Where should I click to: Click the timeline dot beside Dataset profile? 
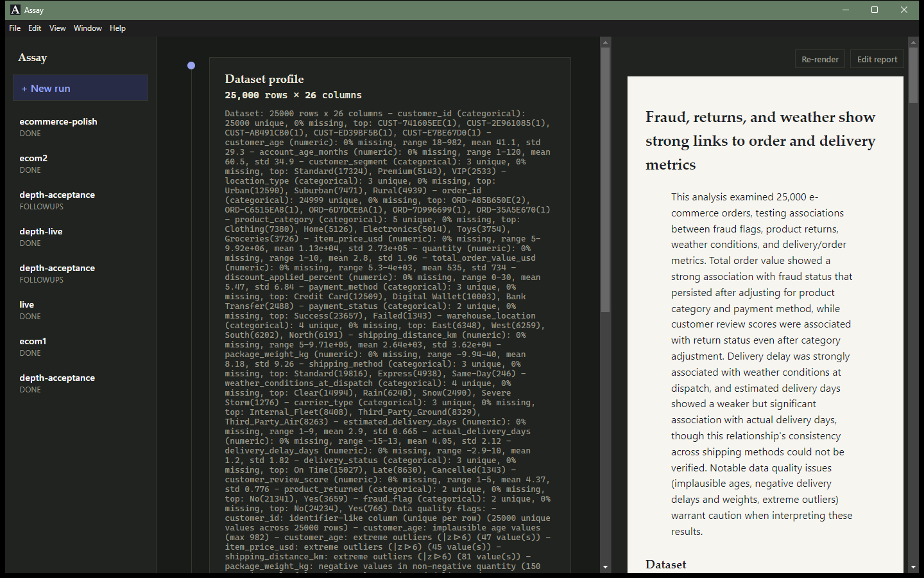(x=191, y=66)
